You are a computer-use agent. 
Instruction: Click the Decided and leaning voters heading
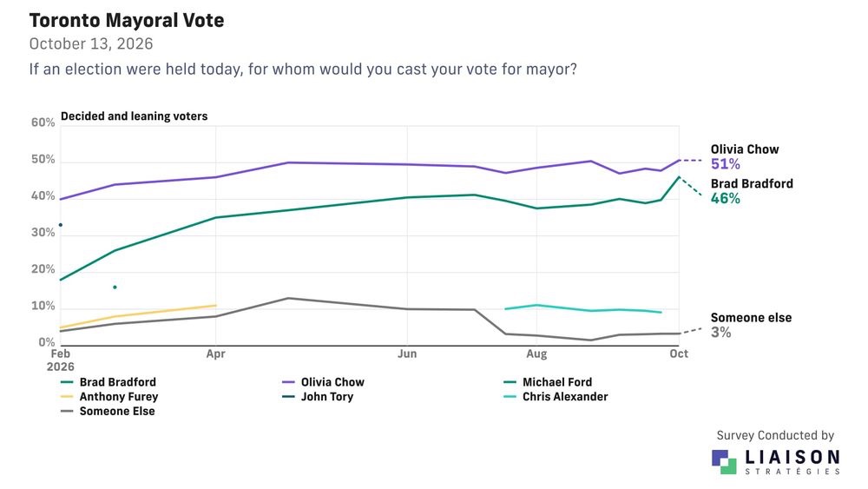134,116
